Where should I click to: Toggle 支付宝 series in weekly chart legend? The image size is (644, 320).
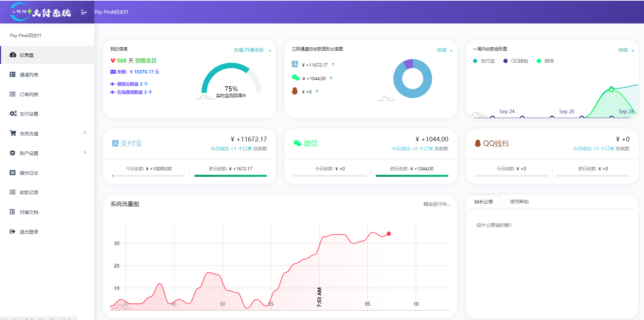pyautogui.click(x=484, y=61)
